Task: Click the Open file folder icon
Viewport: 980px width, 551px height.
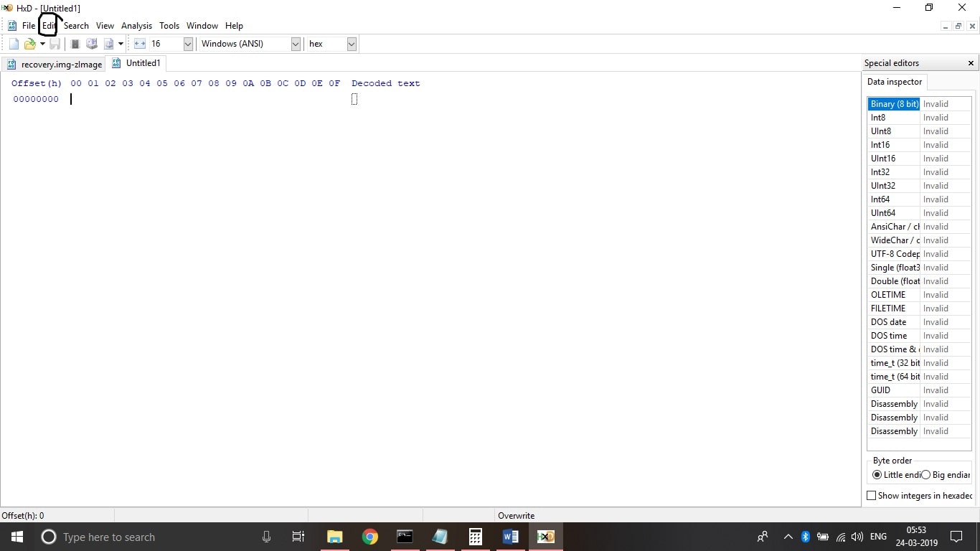Action: click(x=29, y=44)
